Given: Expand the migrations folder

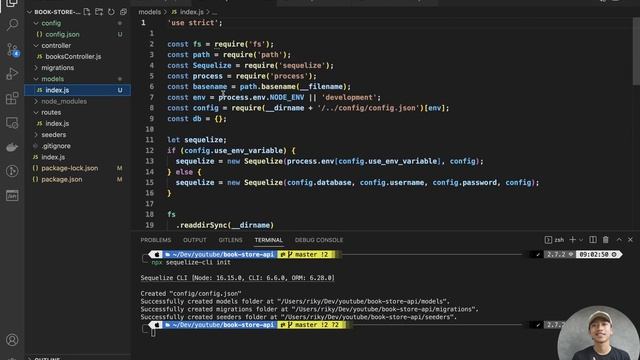Looking at the screenshot, I should point(78,68).
